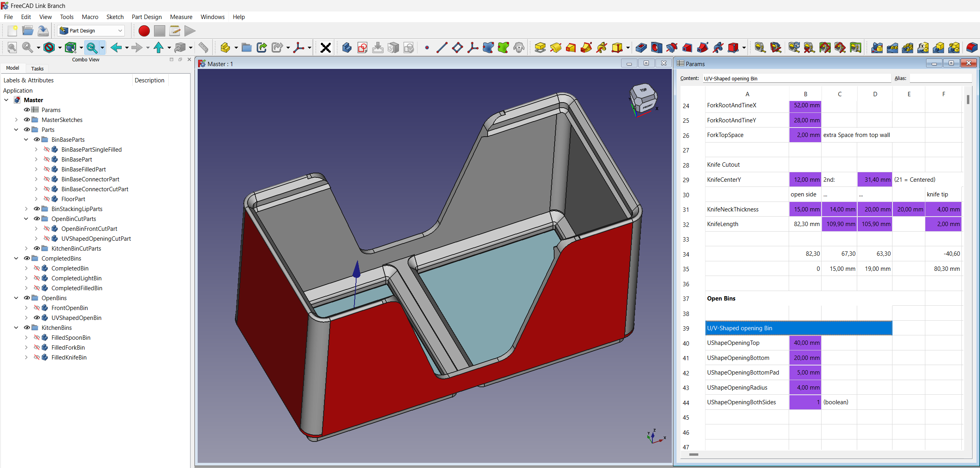
Task: Open the Sketch menu
Action: [115, 17]
